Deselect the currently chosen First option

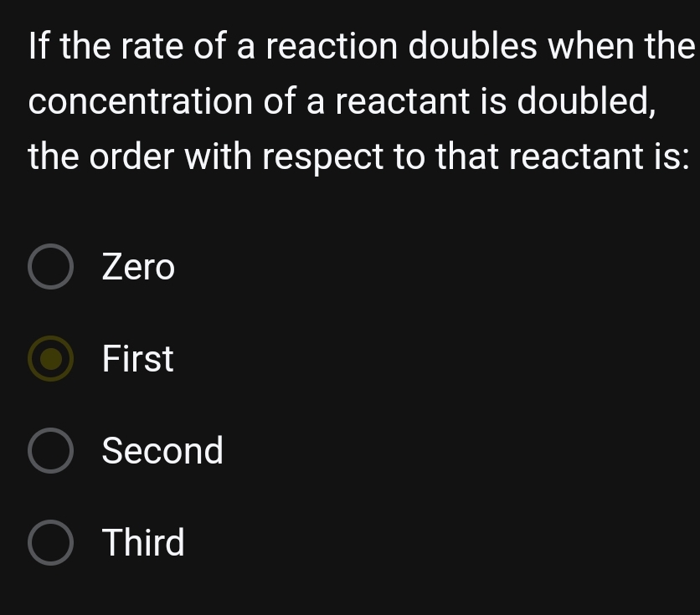coord(50,358)
